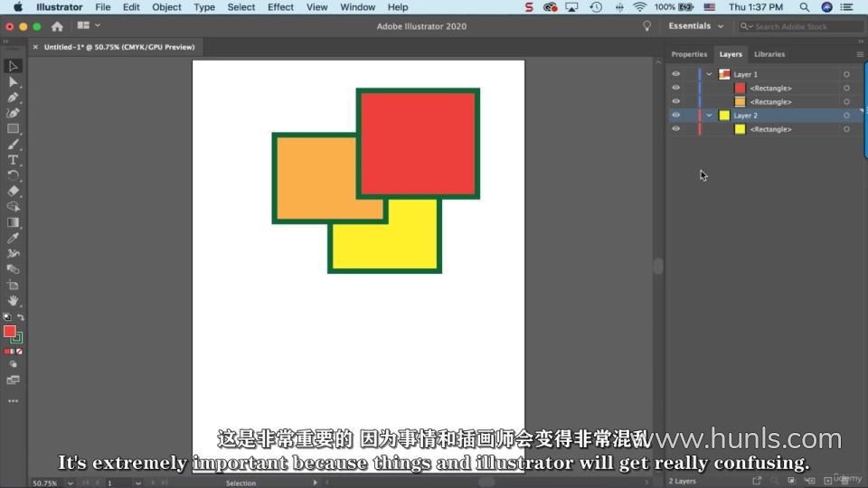This screenshot has width=868, height=488.
Task: Select the Rotate tool
Action: point(13,175)
